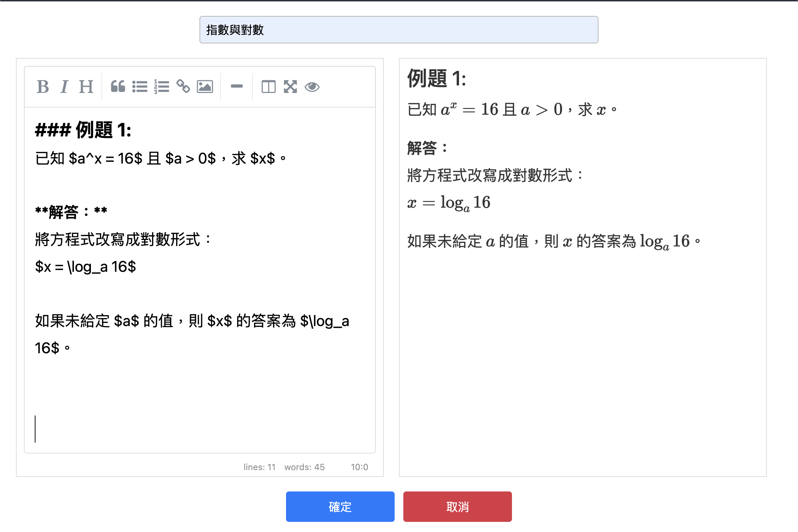The width and height of the screenshot is (798, 532).
Task: Click the title field containing 指數與對數
Action: 399,30
